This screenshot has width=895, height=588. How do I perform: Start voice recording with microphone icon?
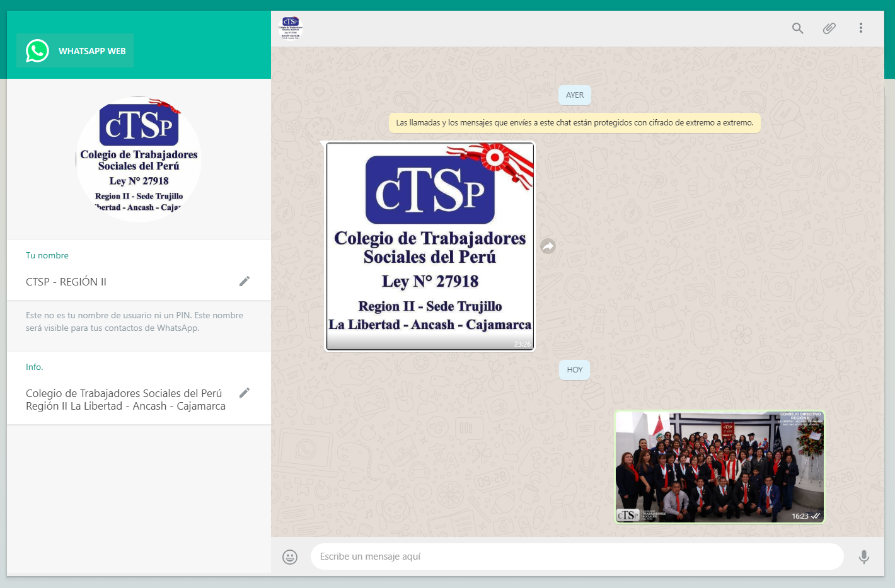click(x=864, y=557)
